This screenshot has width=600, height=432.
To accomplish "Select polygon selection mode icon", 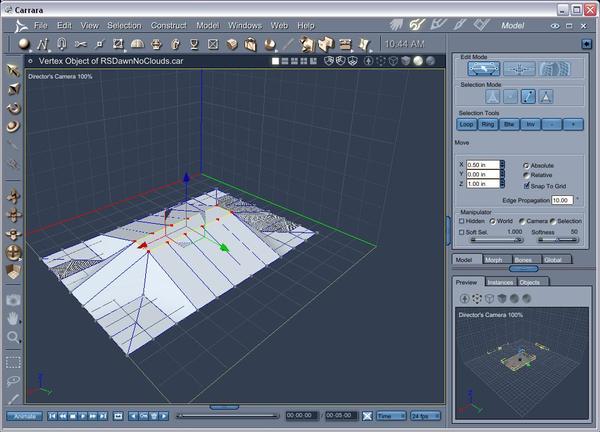I will pyautogui.click(x=546, y=96).
